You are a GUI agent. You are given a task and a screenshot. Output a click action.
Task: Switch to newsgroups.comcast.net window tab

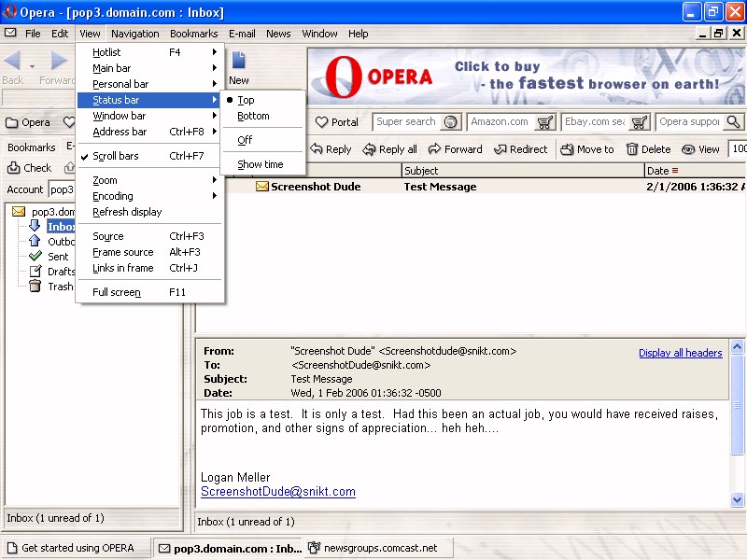379,548
